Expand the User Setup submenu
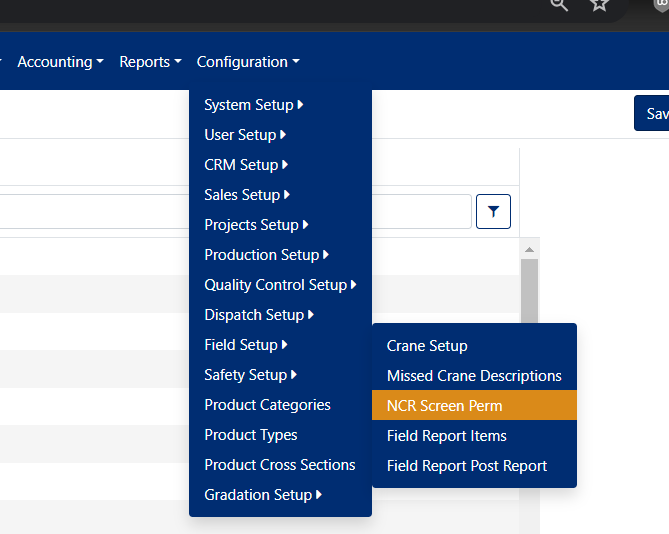669x534 pixels. pyautogui.click(x=280, y=135)
